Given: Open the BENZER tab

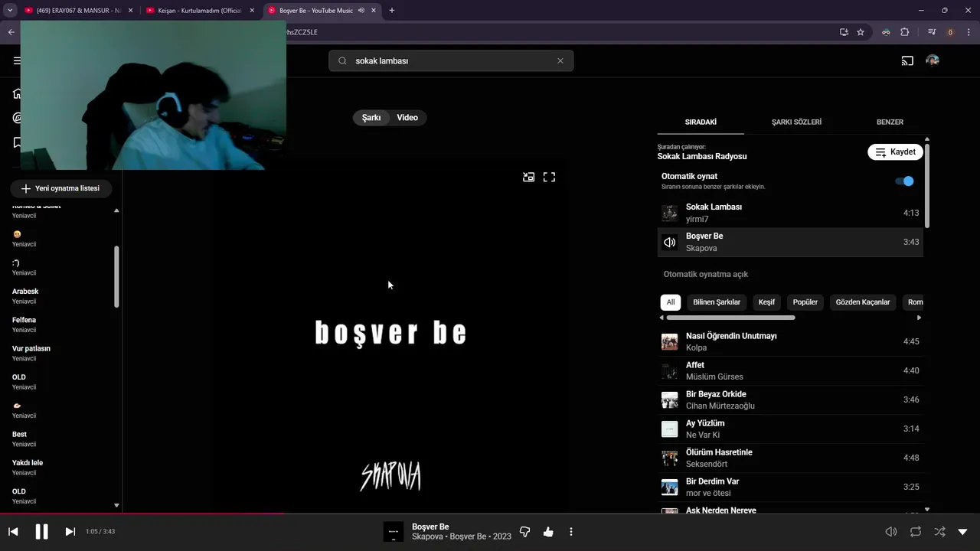Looking at the screenshot, I should click(890, 122).
